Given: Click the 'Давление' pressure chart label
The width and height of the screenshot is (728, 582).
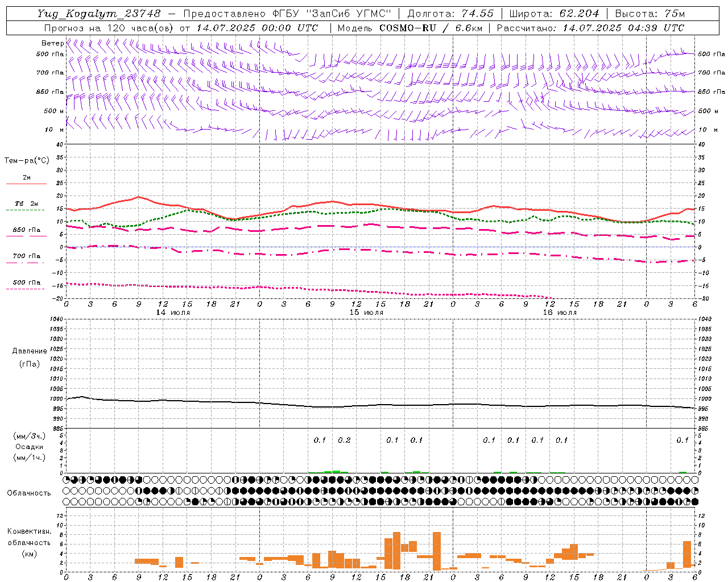Looking at the screenshot, I should tap(30, 351).
